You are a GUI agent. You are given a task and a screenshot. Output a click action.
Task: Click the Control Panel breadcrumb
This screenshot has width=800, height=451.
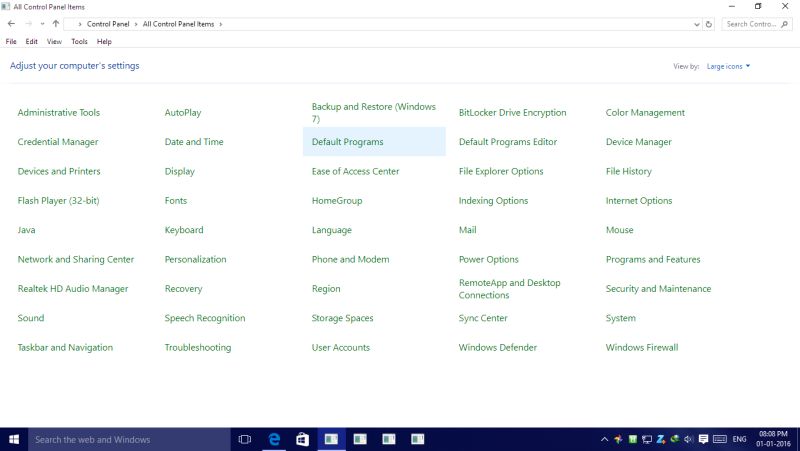(x=108, y=24)
